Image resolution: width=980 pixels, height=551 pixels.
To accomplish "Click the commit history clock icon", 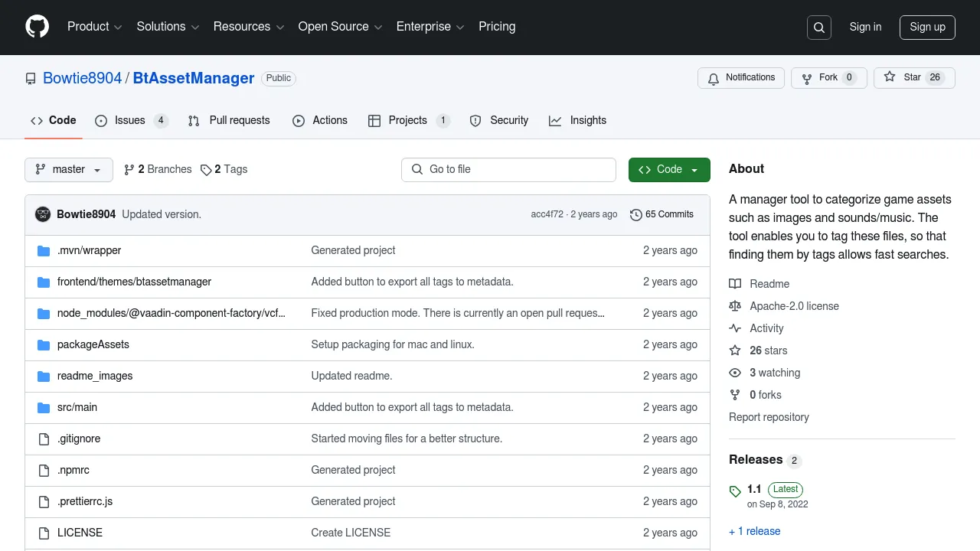I will 635,214.
